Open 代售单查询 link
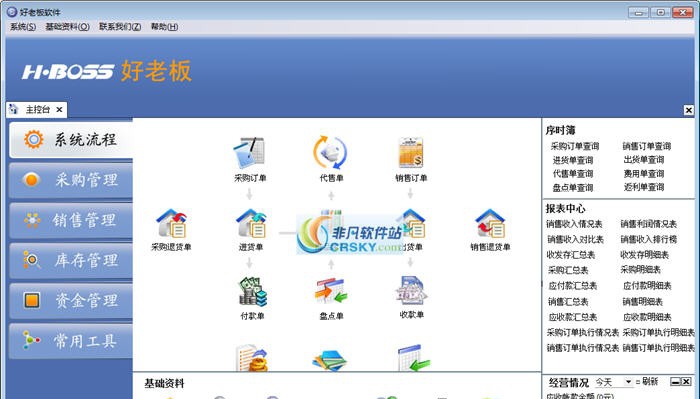Image resolution: width=700 pixels, height=399 pixels. pyautogui.click(x=573, y=174)
